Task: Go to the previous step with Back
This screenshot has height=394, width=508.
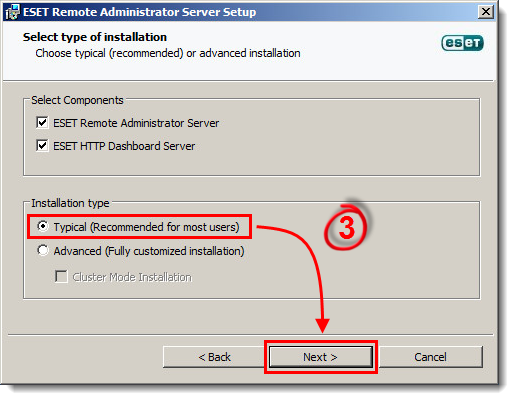Action: 214,357
